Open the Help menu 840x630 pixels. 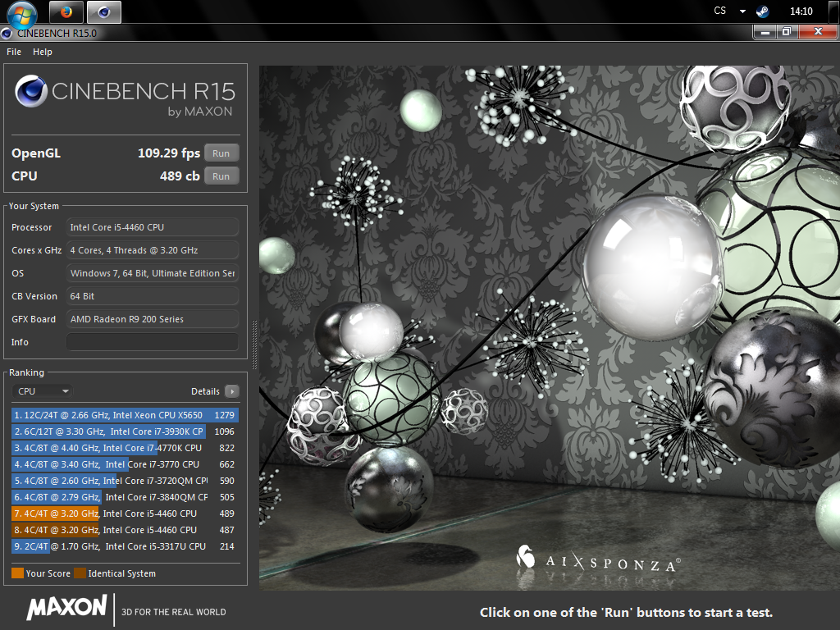point(43,52)
